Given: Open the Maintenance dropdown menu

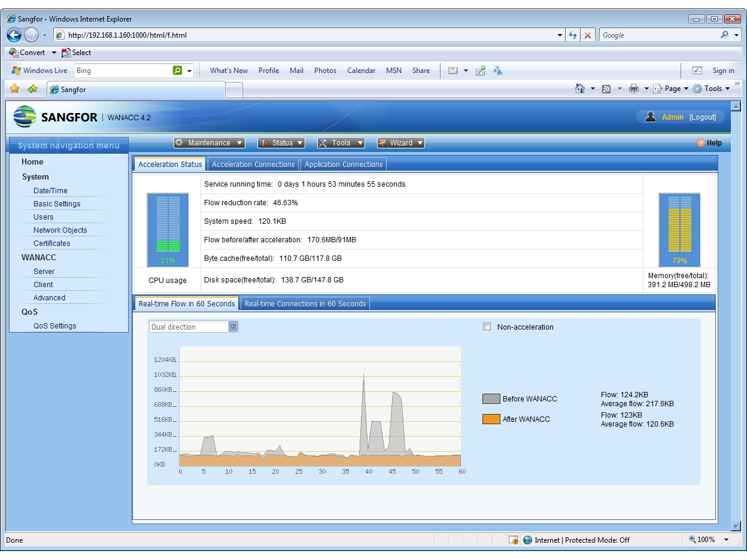Looking at the screenshot, I should pyautogui.click(x=209, y=143).
